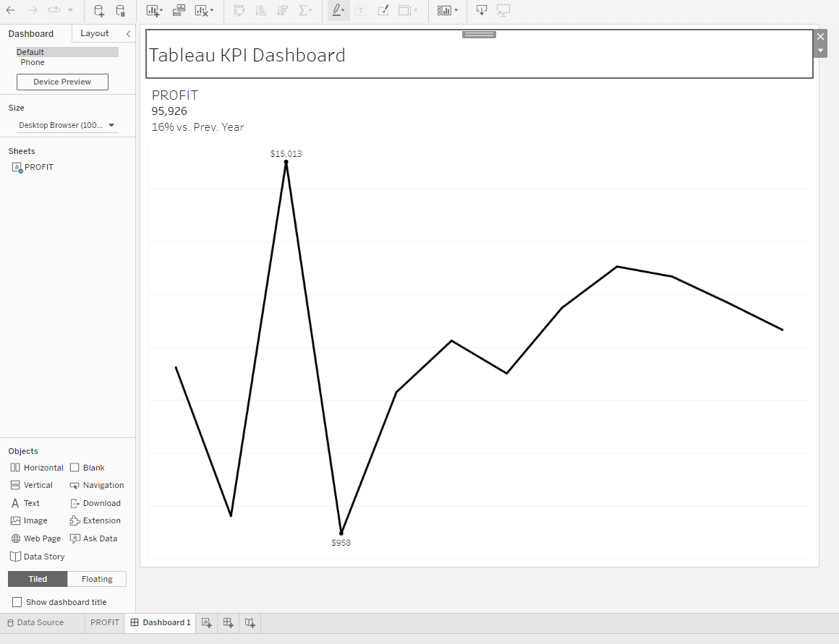Switch object placement to Floating
This screenshot has width=839, height=644.
point(97,579)
